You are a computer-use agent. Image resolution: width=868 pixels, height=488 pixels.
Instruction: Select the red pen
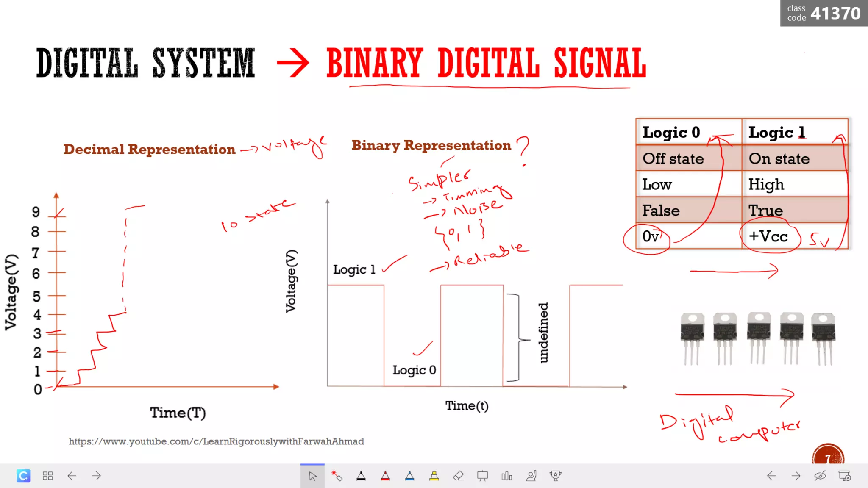pos(385,476)
